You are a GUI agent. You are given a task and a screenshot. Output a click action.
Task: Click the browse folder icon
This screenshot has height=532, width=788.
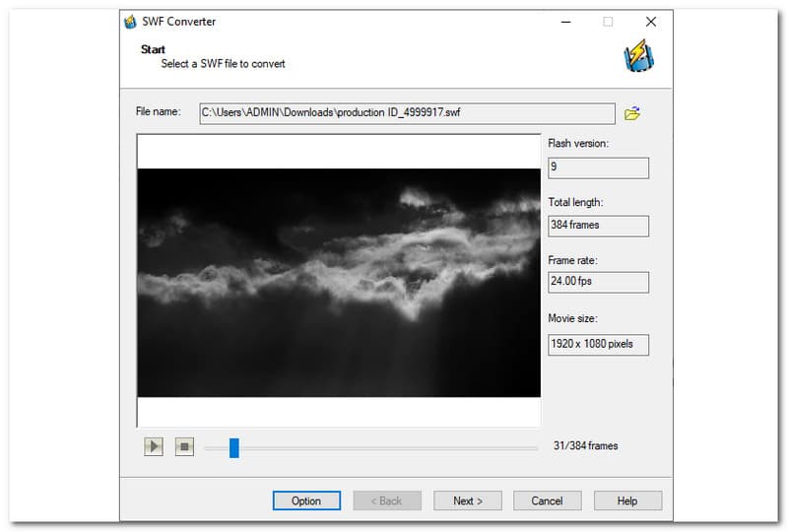coord(632,113)
